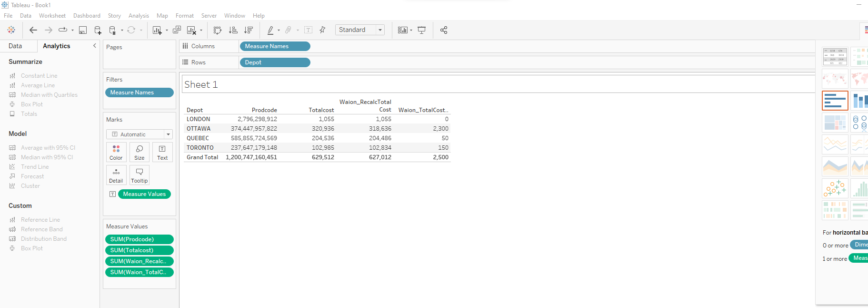Add a new data source icon
The height and width of the screenshot is (308, 868).
(x=98, y=30)
